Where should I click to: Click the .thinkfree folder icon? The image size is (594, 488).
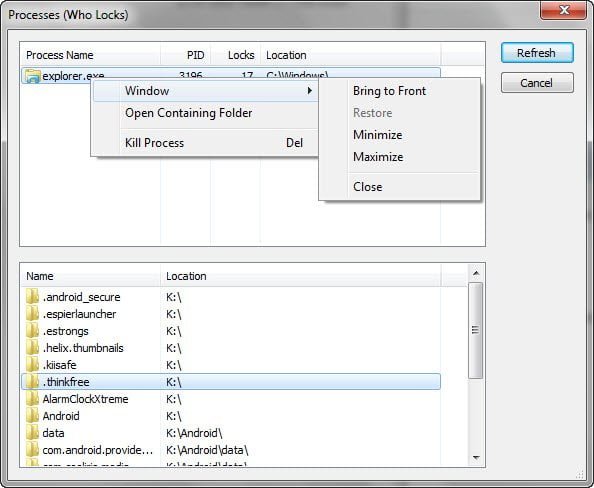(33, 382)
